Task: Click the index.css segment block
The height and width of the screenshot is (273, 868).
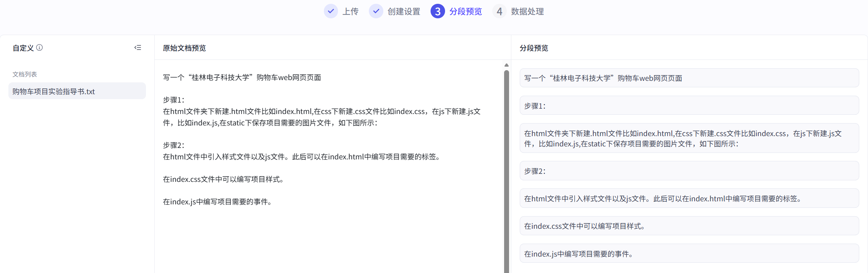Action: pos(689,226)
